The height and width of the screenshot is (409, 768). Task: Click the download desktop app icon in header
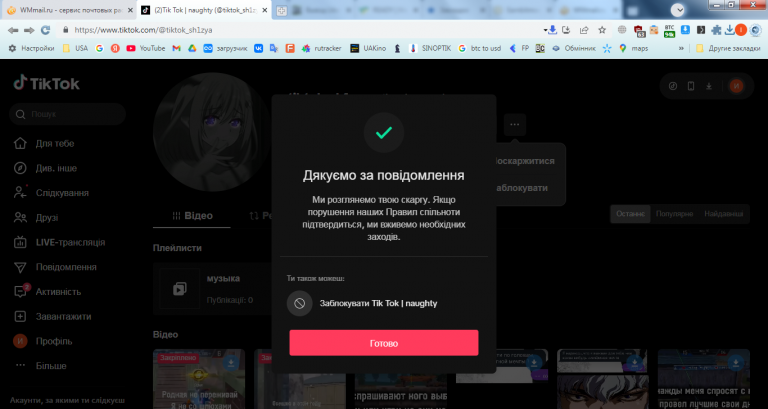708,86
